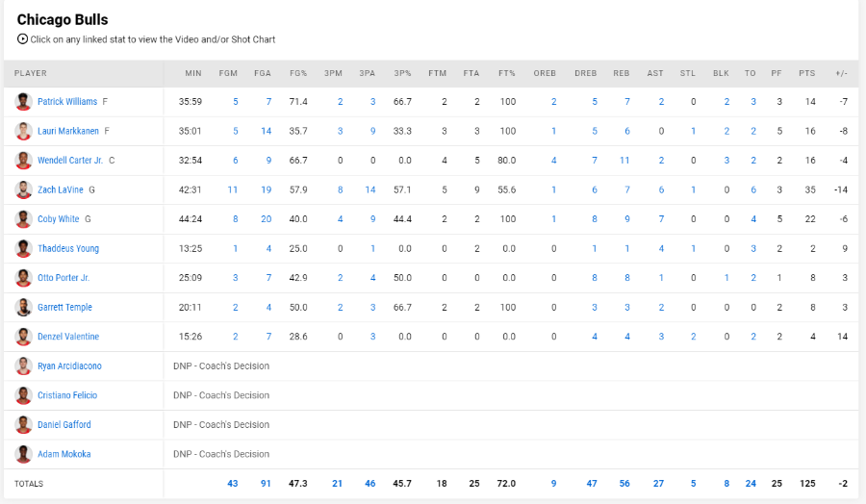866x504 pixels.
Task: View Wendell Carter Jr.'s 11 rebounds
Action: click(624, 160)
